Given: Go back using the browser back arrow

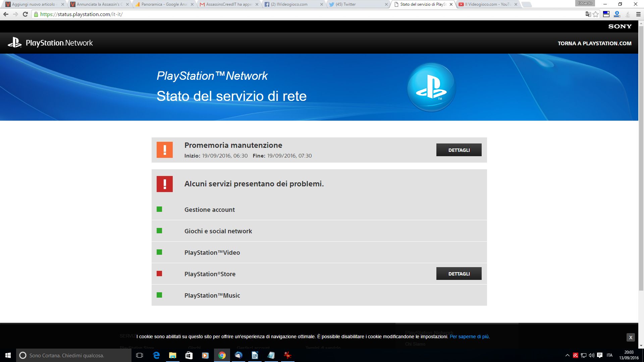Looking at the screenshot, I should [6, 14].
